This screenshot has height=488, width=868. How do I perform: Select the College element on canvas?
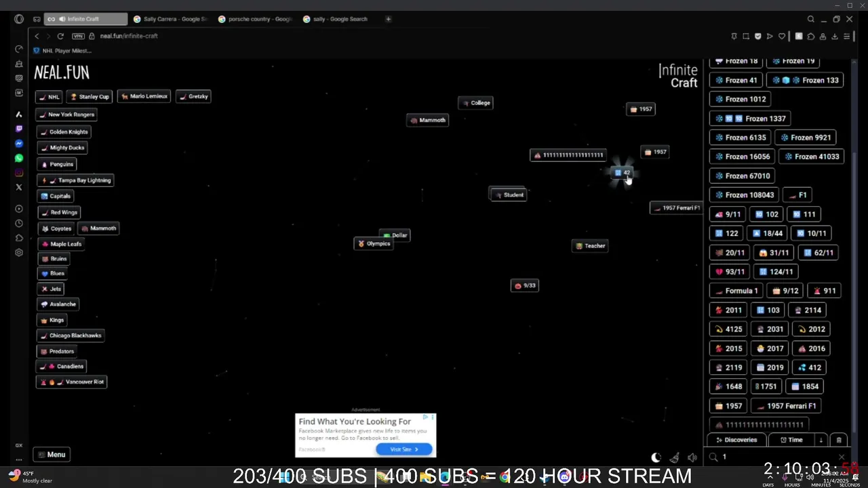475,103
